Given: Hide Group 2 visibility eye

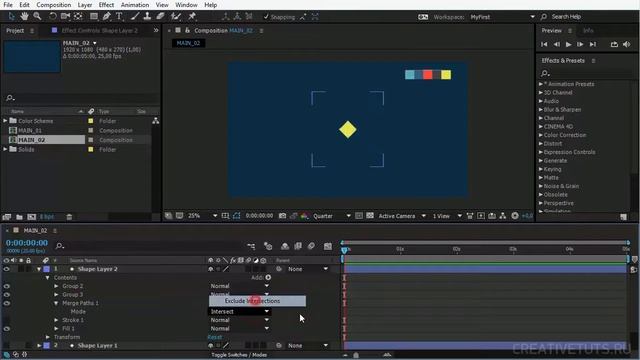Looking at the screenshot, I should pyautogui.click(x=7, y=286).
